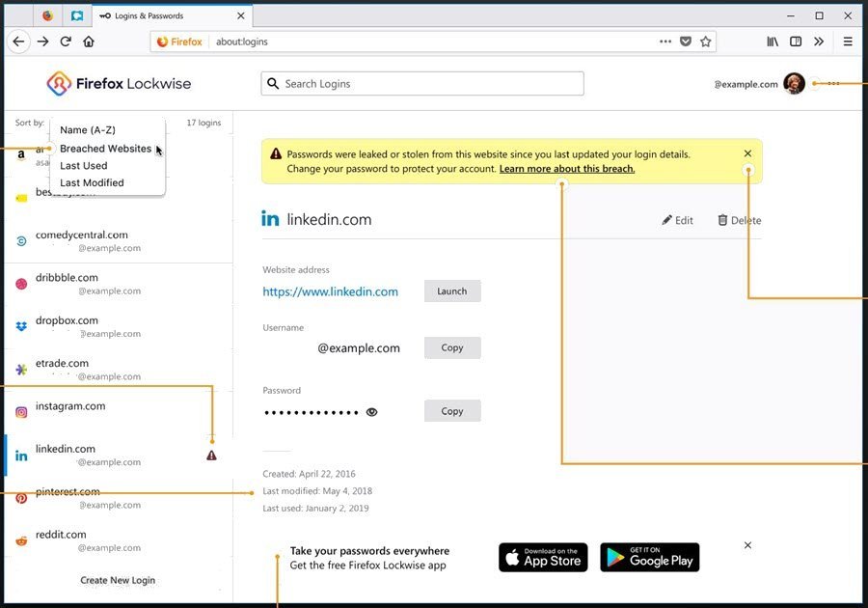Select the linkedin.com entry in the login list
This screenshot has height=608, width=868.
pyautogui.click(x=119, y=456)
